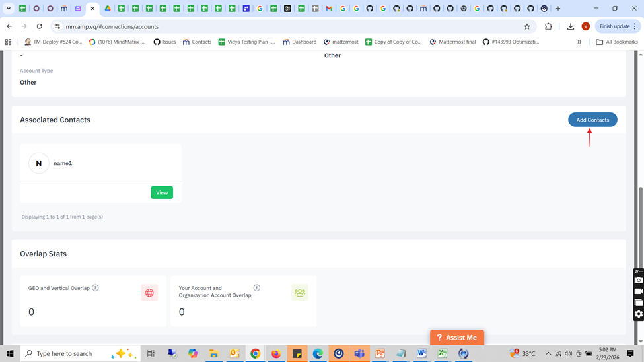Click the name1 contact avatar

39,163
